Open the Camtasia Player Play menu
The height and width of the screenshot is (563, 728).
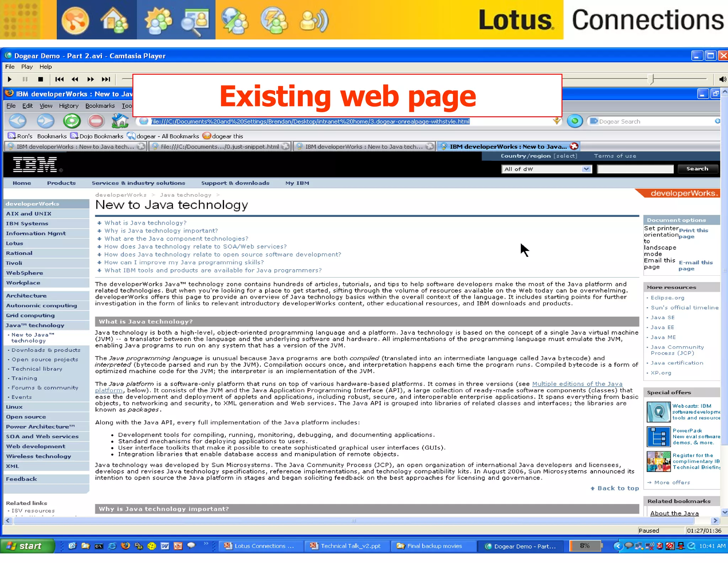tap(27, 67)
